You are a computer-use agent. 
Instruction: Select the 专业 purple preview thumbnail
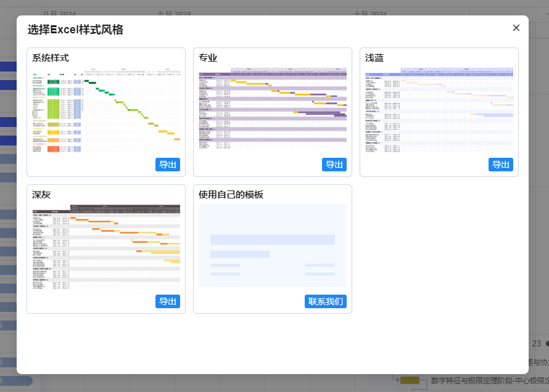point(273,108)
